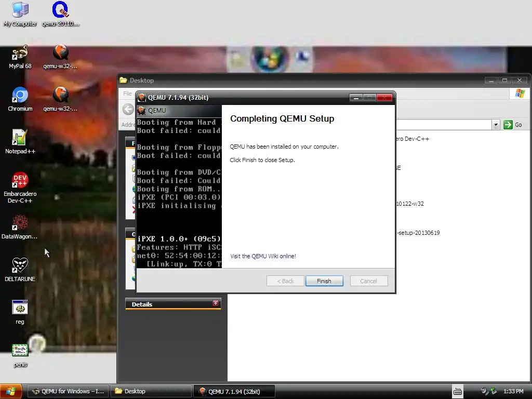Select the qemu-w32 icon beside Chromium
This screenshot has height=399, width=532.
point(60,99)
